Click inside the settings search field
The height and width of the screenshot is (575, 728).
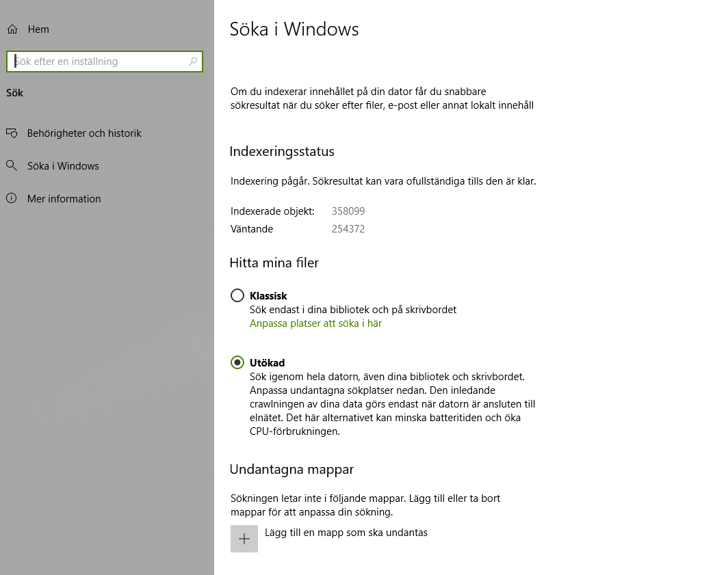103,62
